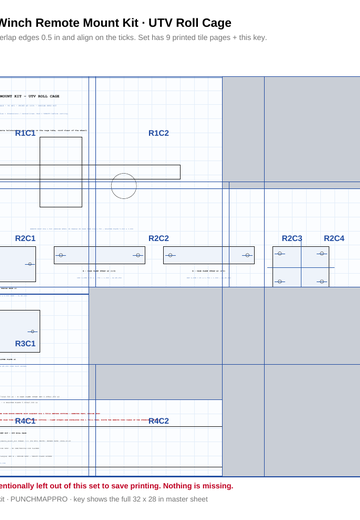The image size is (360, 520).
Task: Select the R2C1 tile label
Action: click(25, 238)
